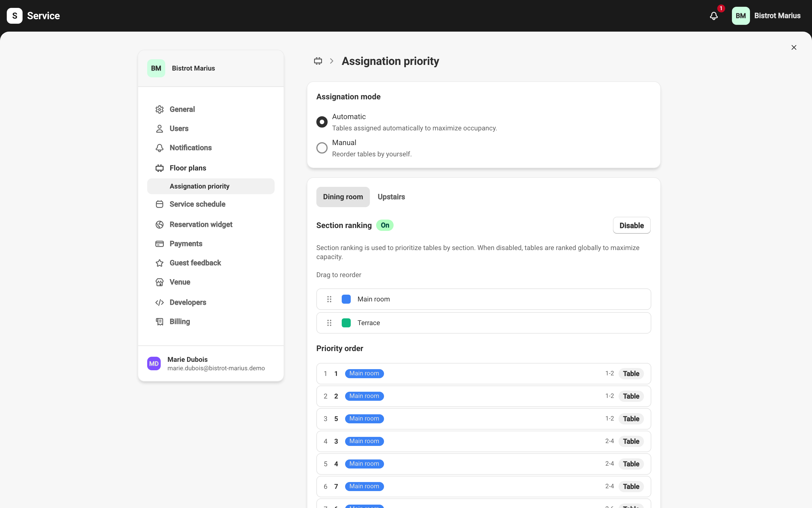Select the Automatic assignation mode
The height and width of the screenshot is (508, 812).
322,122
